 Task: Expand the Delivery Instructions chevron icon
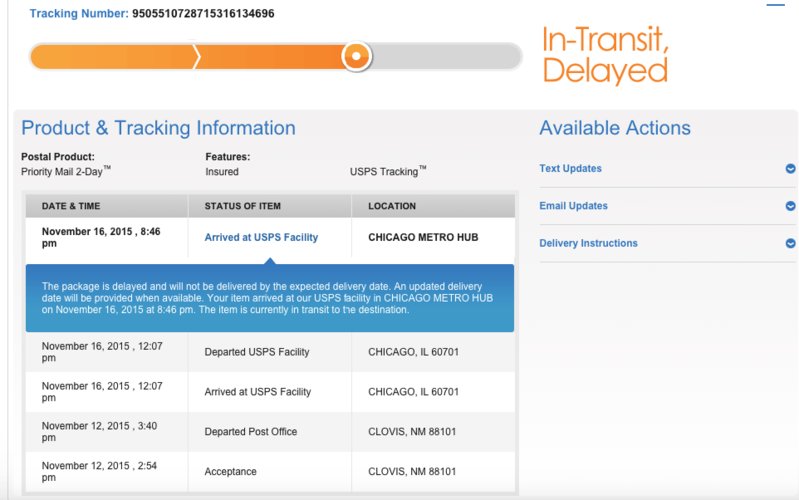click(790, 243)
